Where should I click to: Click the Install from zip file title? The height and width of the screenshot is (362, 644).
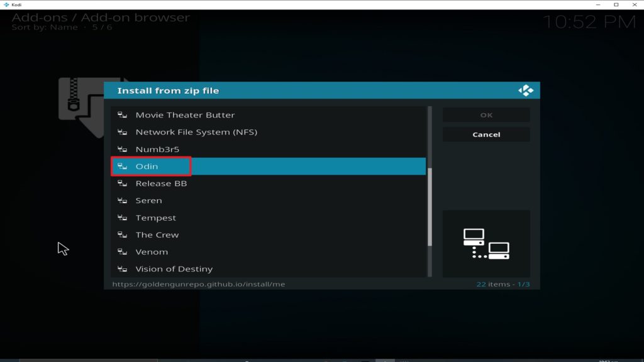coord(168,90)
